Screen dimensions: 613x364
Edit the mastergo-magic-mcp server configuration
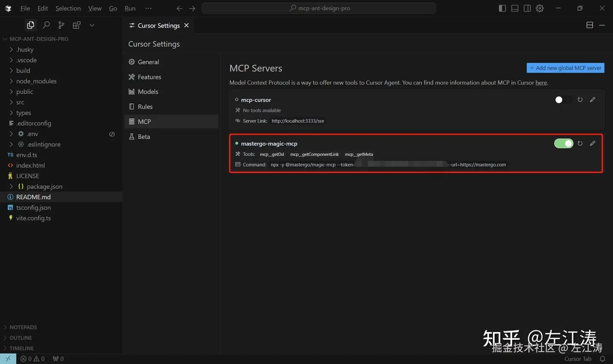[x=593, y=143]
